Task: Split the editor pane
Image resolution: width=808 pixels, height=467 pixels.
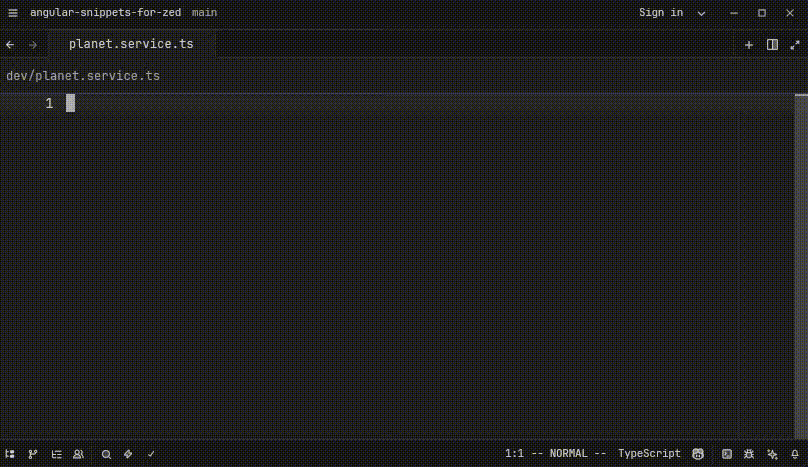Action: (772, 45)
